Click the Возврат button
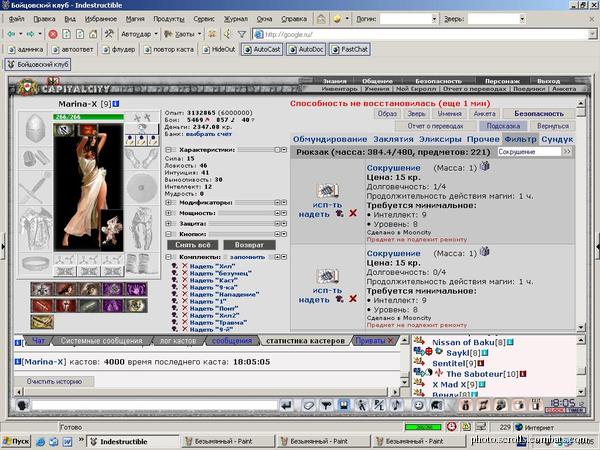600x450 pixels. (249, 245)
